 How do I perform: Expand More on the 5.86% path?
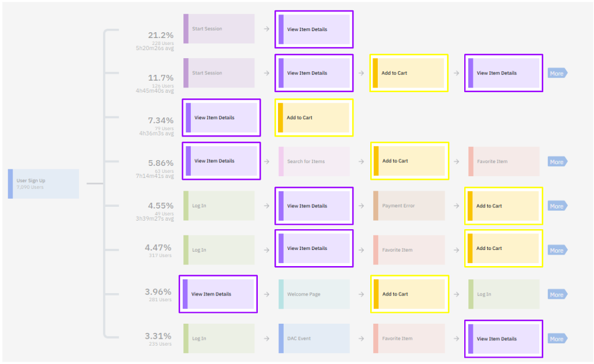(557, 162)
